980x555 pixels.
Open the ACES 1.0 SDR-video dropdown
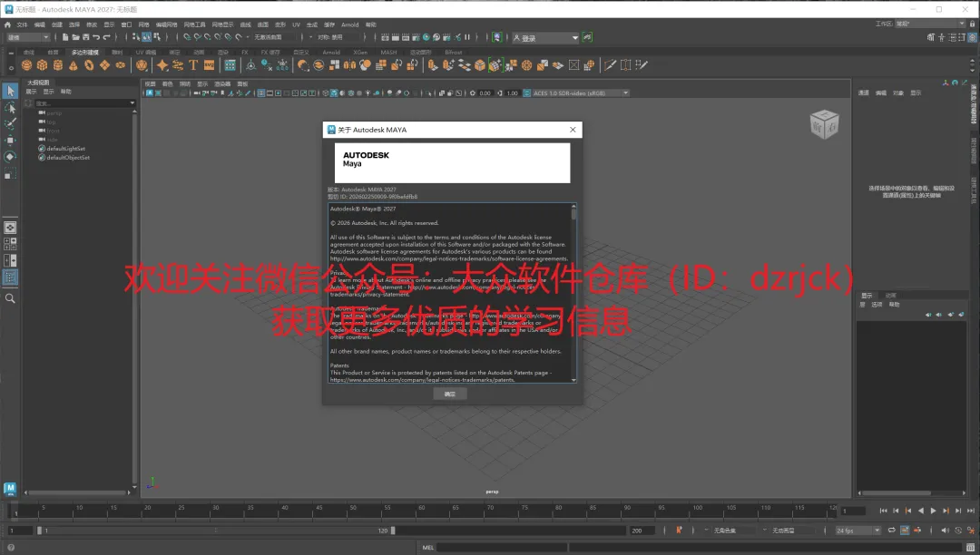pos(581,93)
